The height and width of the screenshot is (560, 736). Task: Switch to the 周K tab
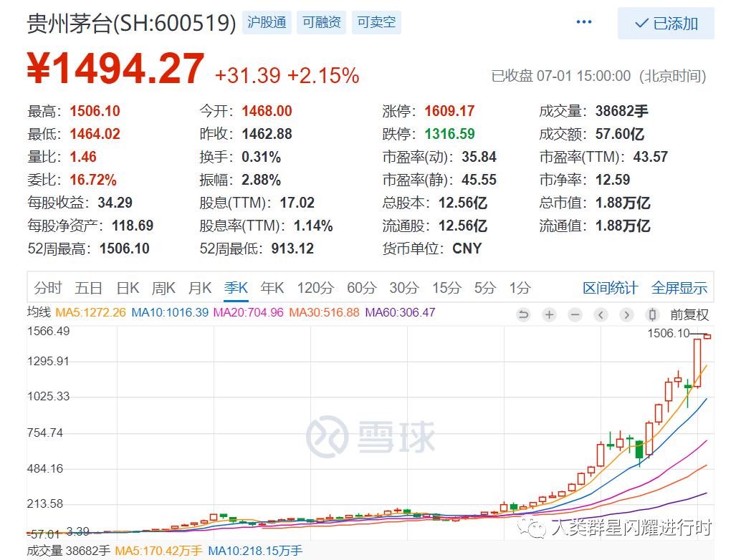163,287
